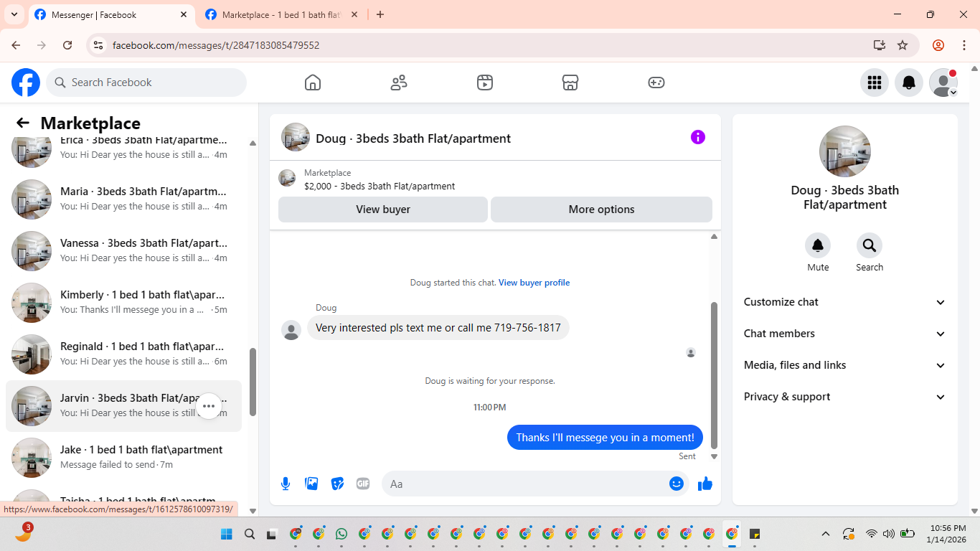The width and height of the screenshot is (980, 551).
Task: Open the Marketplace storefront icon
Action: point(570,83)
